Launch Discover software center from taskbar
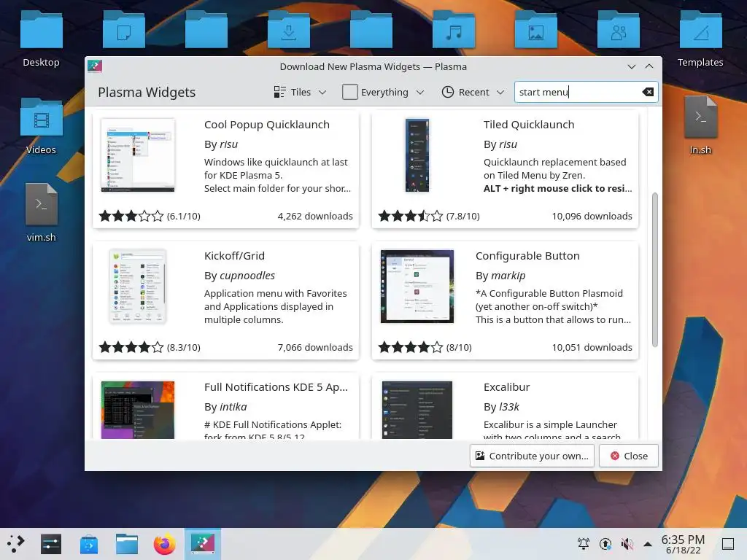The image size is (747, 560). [88, 544]
